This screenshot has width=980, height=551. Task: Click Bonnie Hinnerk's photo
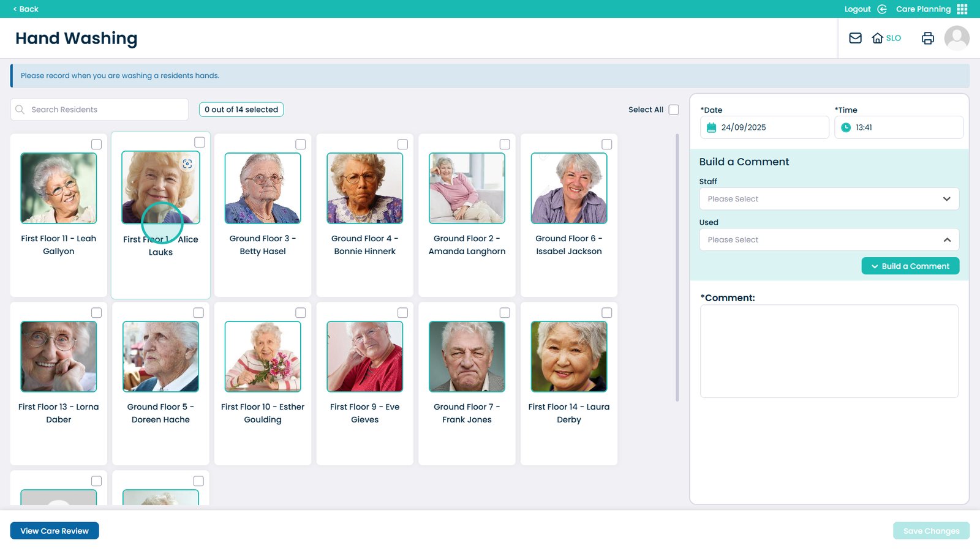point(365,188)
